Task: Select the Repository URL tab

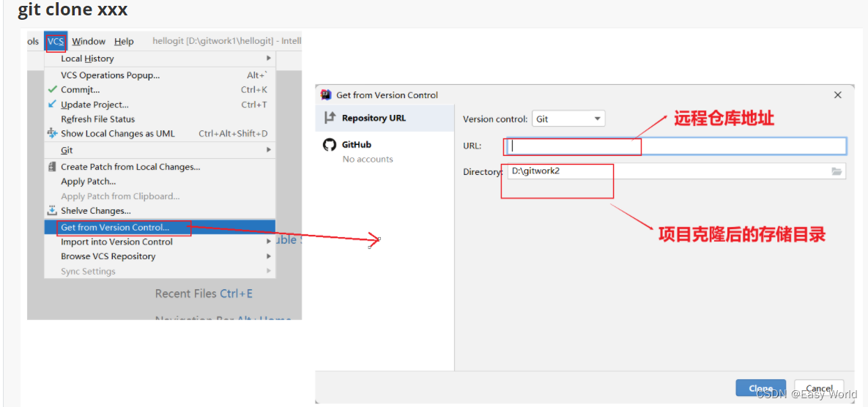Action: point(385,117)
